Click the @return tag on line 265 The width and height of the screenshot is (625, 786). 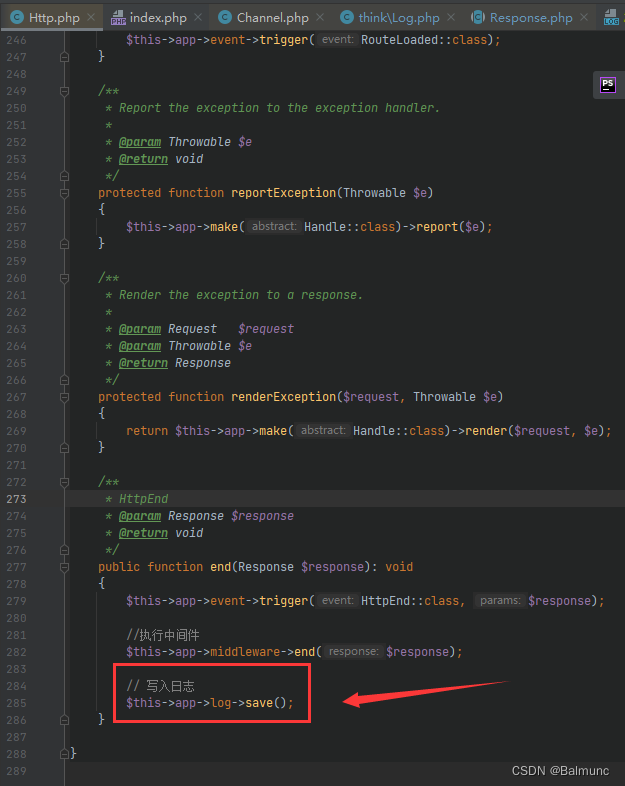(143, 363)
